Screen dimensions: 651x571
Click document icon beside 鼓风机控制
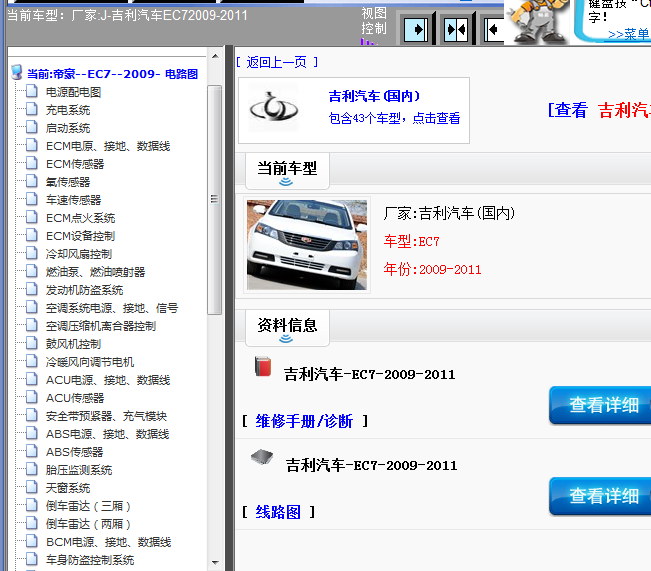click(32, 343)
